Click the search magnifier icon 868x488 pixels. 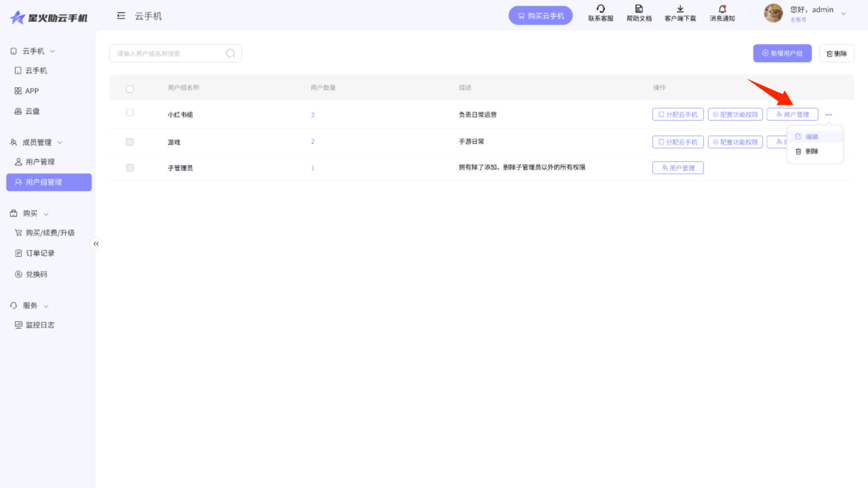231,53
